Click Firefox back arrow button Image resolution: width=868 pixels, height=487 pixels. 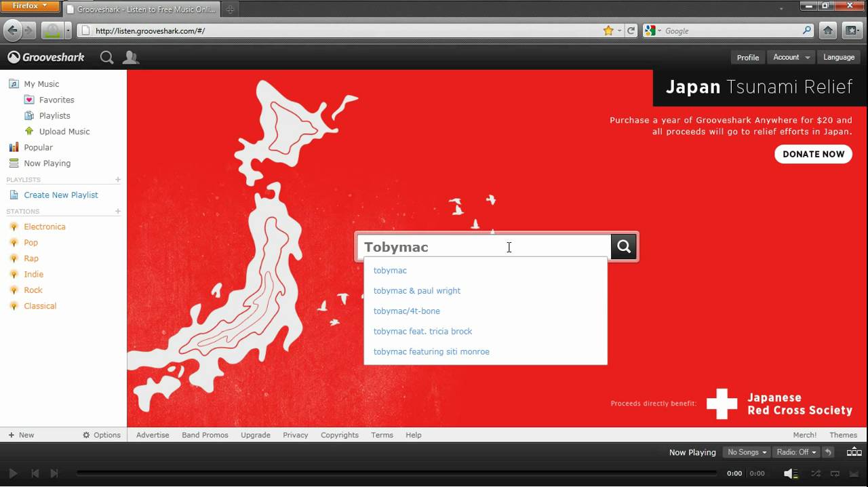click(12, 31)
